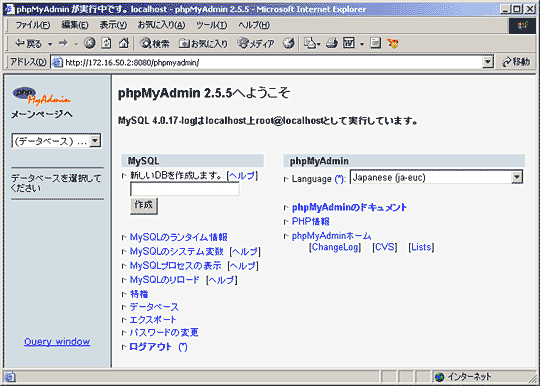This screenshot has height=386, width=540.
Task: Open the Back button history dropdown arrow
Action: click(x=50, y=44)
